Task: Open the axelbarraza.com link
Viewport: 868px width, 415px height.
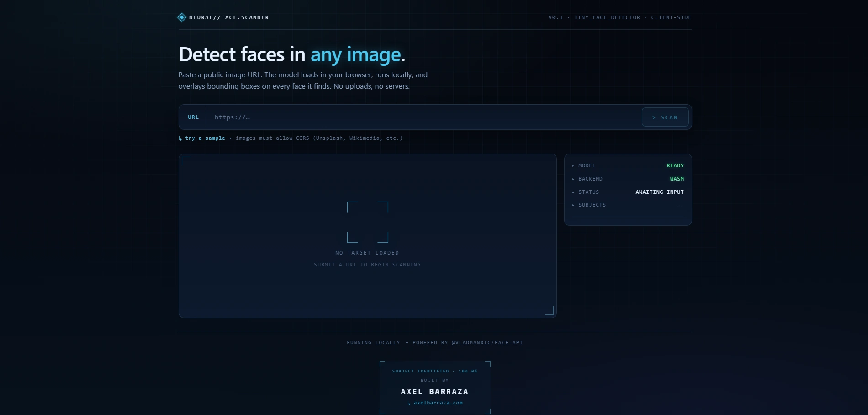Action: 438,403
